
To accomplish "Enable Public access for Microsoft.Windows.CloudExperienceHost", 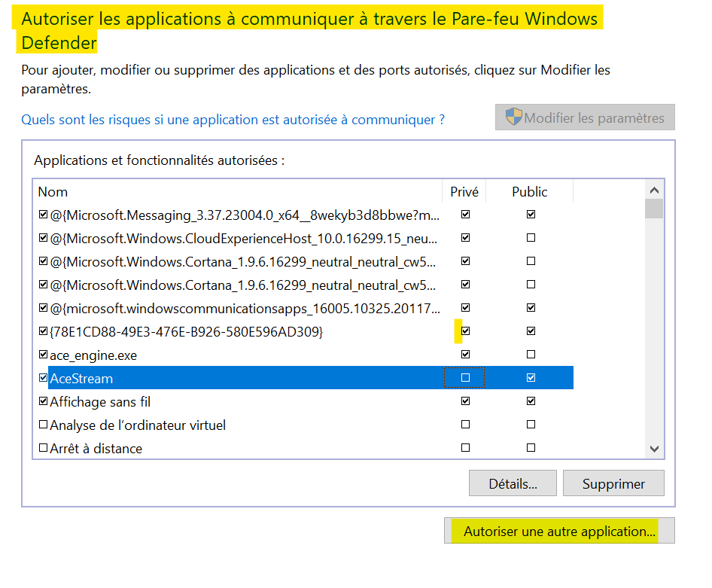I will [x=531, y=237].
